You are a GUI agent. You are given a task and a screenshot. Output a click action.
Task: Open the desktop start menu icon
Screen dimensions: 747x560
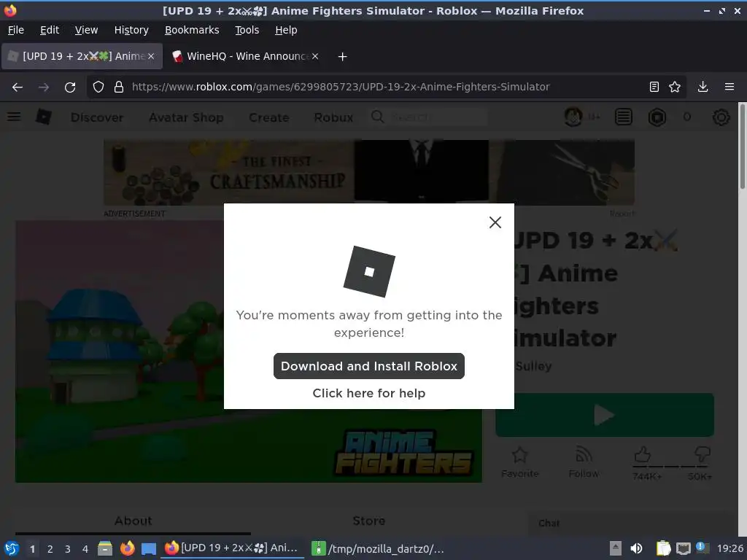tap(11, 548)
